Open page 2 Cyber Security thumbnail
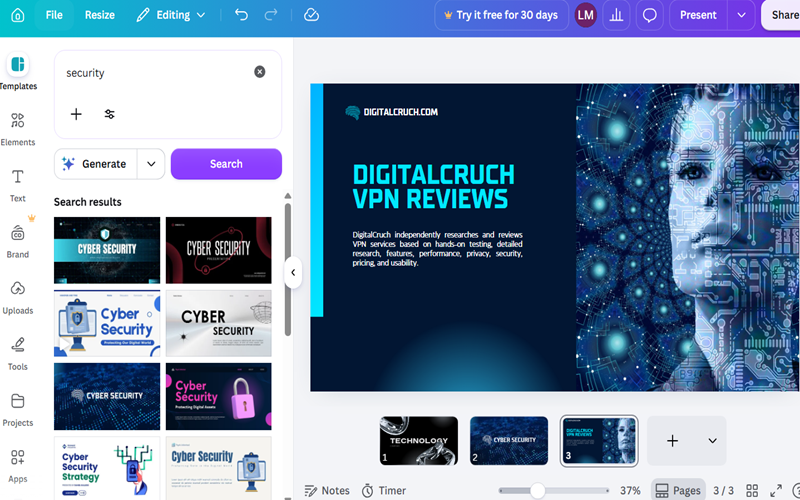Image resolution: width=800 pixels, height=500 pixels. pos(509,441)
